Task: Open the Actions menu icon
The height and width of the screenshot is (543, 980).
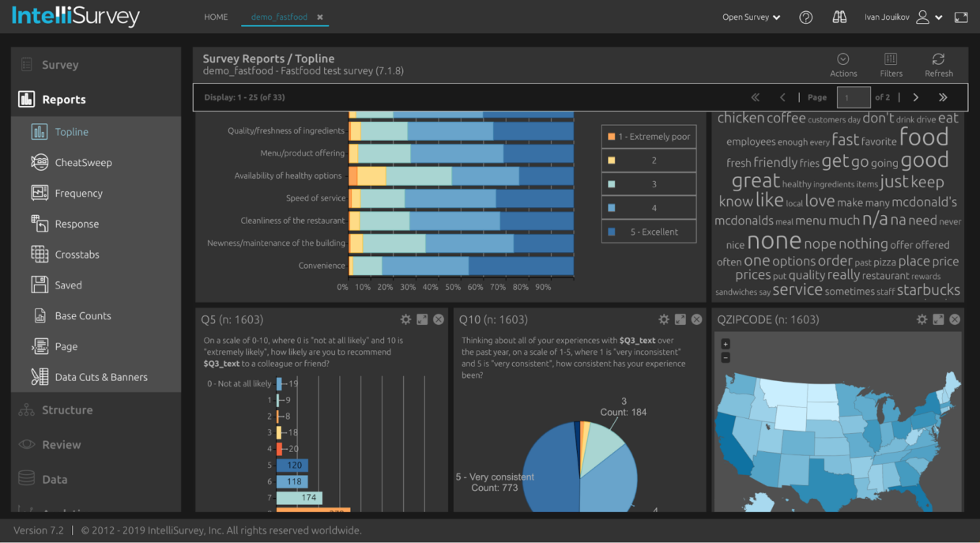Action: click(x=843, y=59)
